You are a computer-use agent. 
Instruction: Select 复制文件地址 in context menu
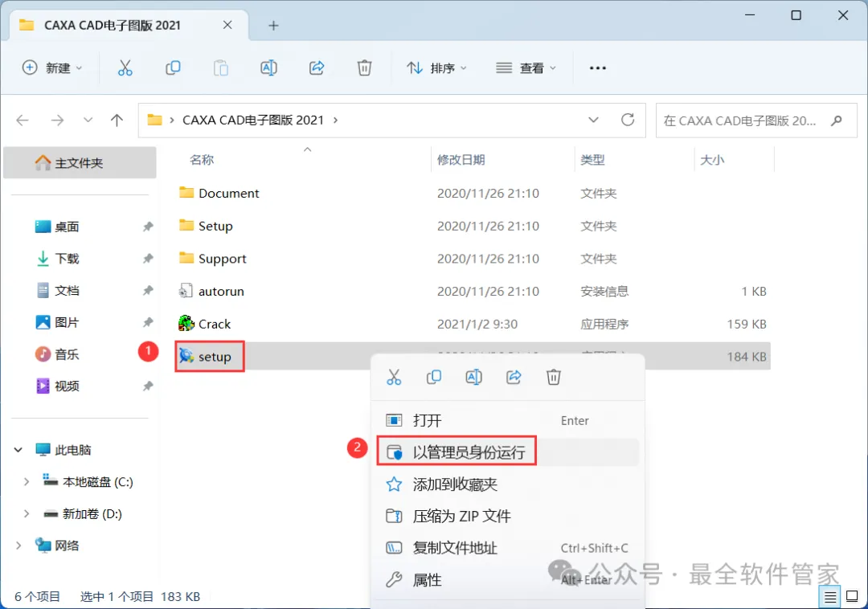508,548
